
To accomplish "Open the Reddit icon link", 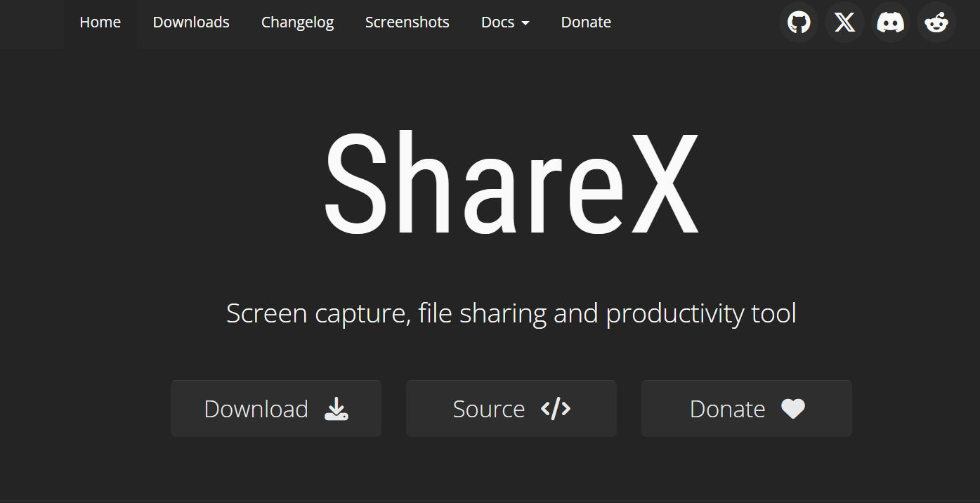I will click(x=936, y=22).
